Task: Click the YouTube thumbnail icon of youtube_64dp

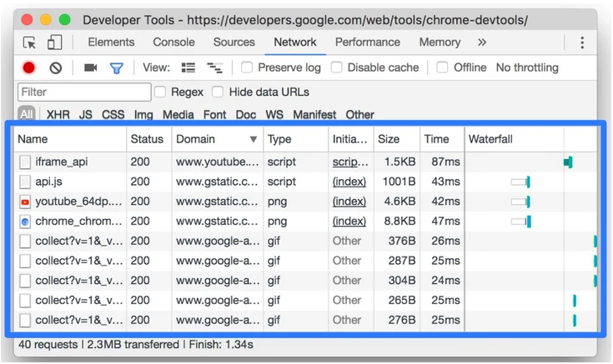Action: (x=25, y=202)
